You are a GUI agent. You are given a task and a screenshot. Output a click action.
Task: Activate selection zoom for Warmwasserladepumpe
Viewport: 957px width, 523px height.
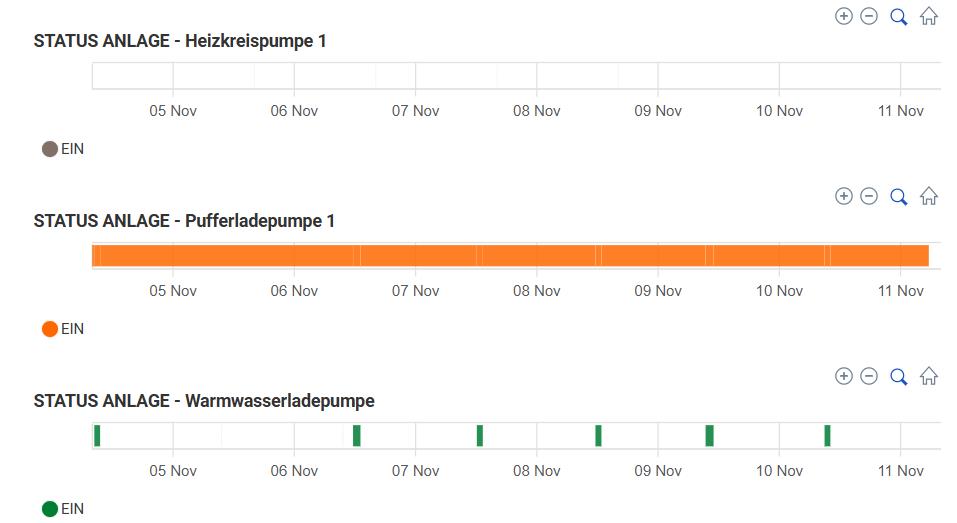898,376
